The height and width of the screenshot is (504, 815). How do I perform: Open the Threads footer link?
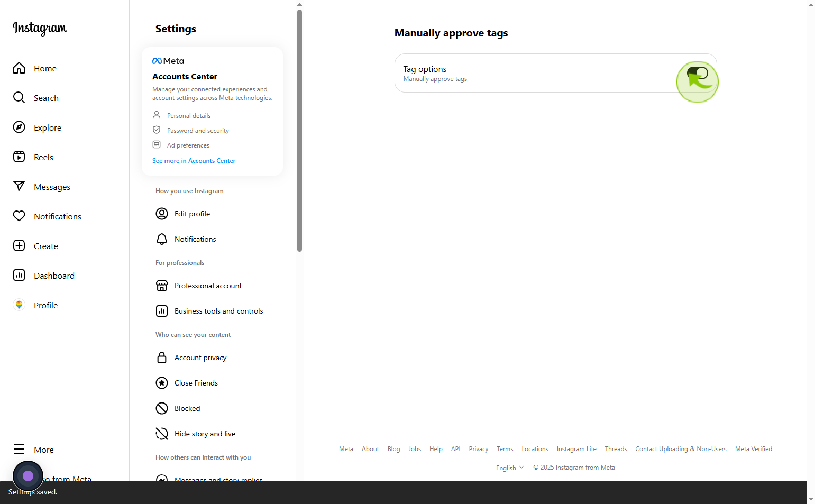[x=616, y=449]
